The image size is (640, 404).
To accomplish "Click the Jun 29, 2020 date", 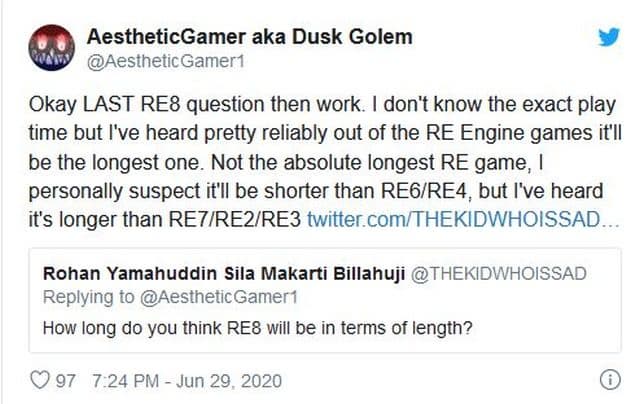I will 234,381.
